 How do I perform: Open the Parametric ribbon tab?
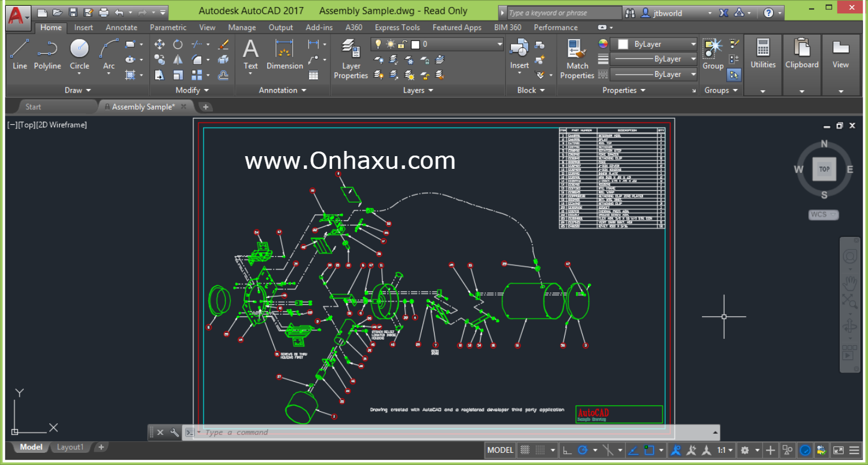(x=168, y=27)
